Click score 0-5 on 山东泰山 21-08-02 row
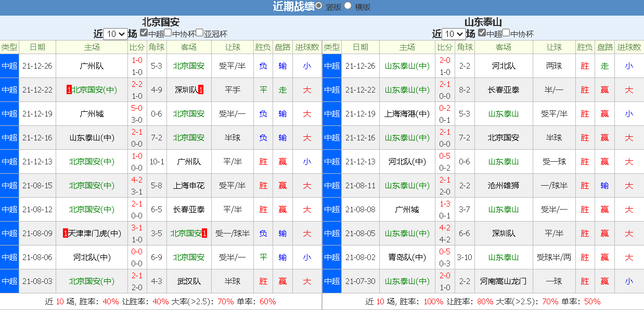 click(x=445, y=252)
